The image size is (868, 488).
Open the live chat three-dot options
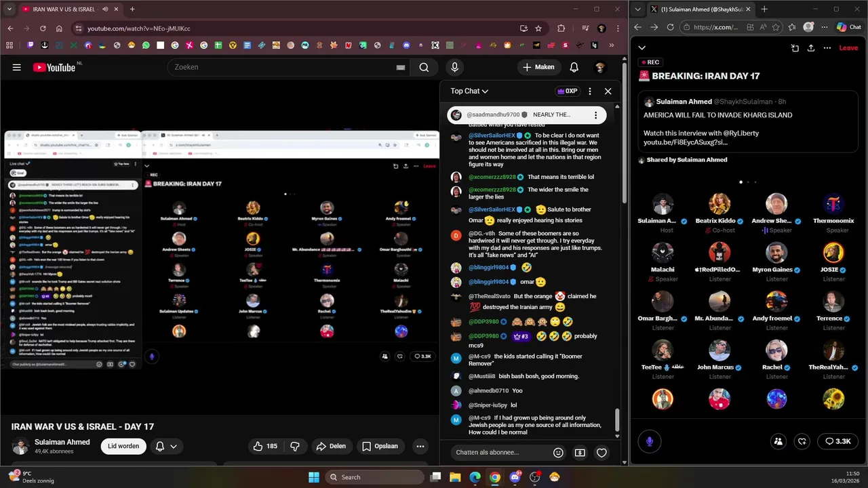click(x=589, y=91)
